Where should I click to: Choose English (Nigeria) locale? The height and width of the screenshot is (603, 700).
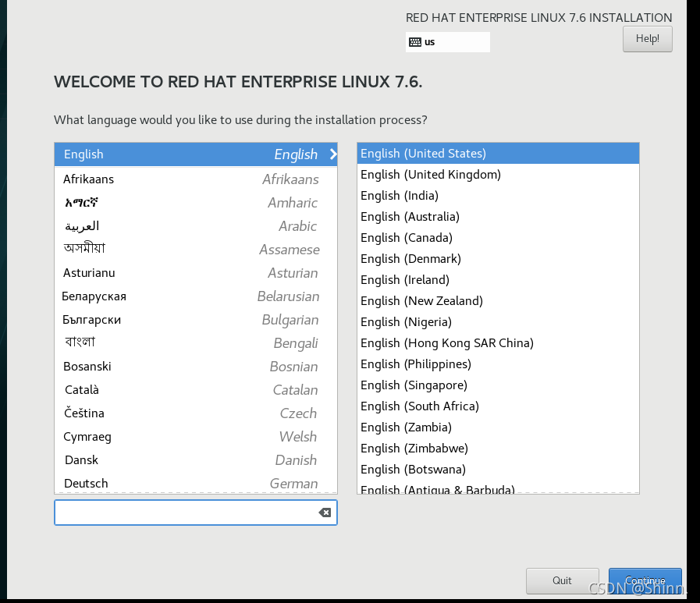point(498,322)
